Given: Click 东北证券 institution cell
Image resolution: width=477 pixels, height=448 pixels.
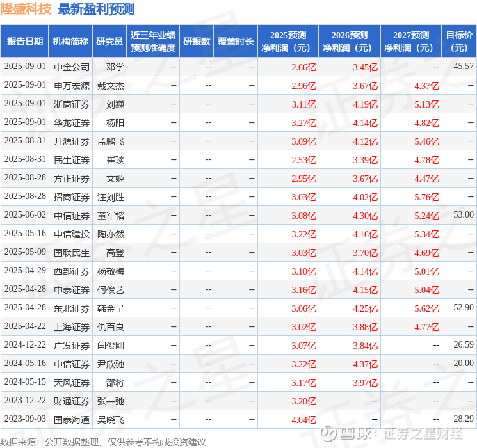Looking at the screenshot, I should 72,308.
